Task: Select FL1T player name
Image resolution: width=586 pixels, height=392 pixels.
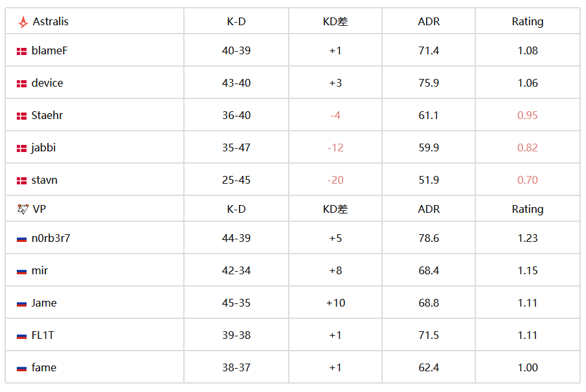Action: coord(43,335)
